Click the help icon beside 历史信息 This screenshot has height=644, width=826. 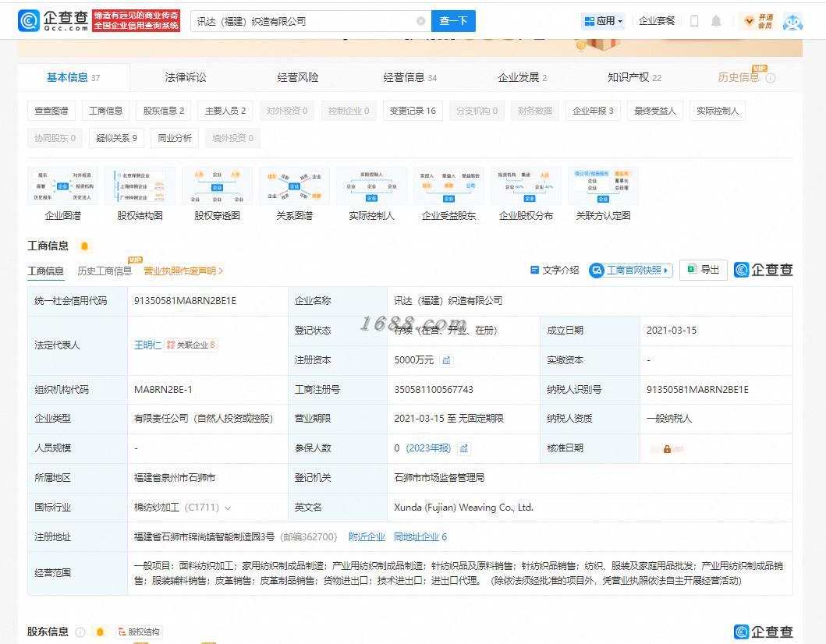click(x=771, y=78)
